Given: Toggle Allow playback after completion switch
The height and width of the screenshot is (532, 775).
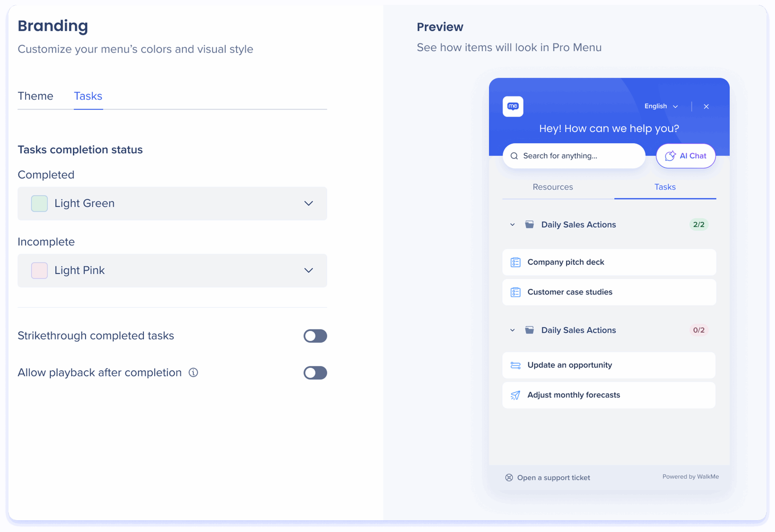Looking at the screenshot, I should tap(315, 373).
